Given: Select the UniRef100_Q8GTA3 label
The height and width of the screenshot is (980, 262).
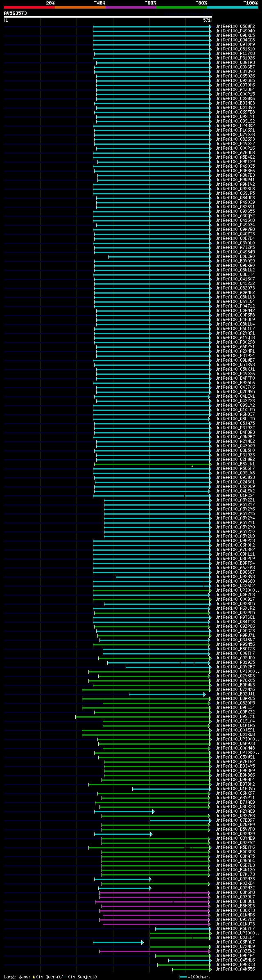Looking at the screenshot, I should pyautogui.click(x=235, y=62).
